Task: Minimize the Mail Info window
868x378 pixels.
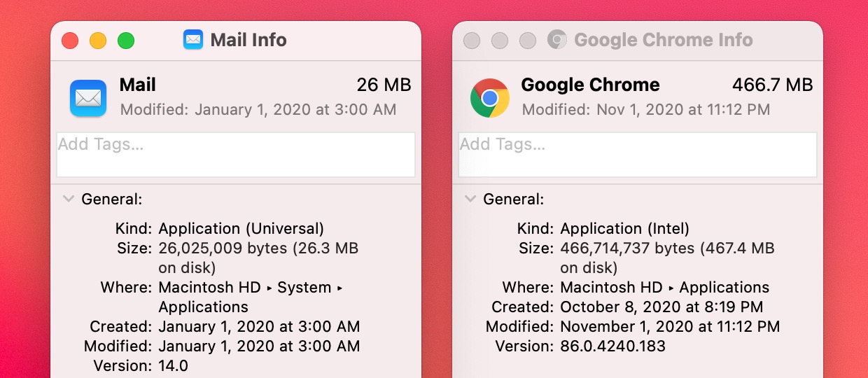Action: [98, 41]
